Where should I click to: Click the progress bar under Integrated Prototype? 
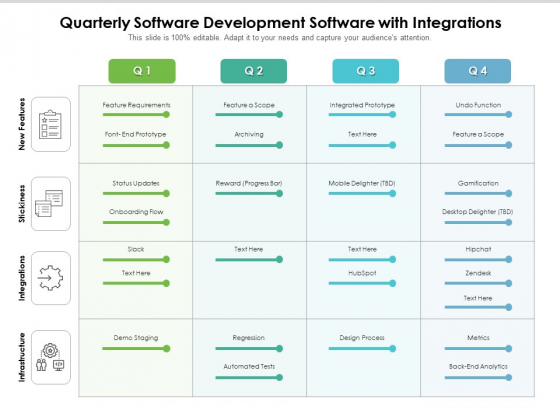click(x=362, y=115)
